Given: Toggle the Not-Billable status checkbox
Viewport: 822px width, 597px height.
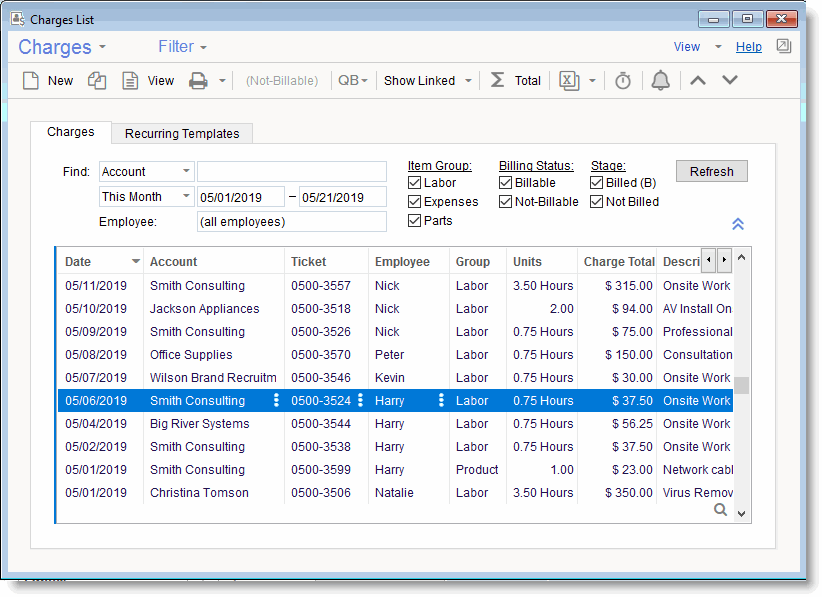Looking at the screenshot, I should click(506, 202).
